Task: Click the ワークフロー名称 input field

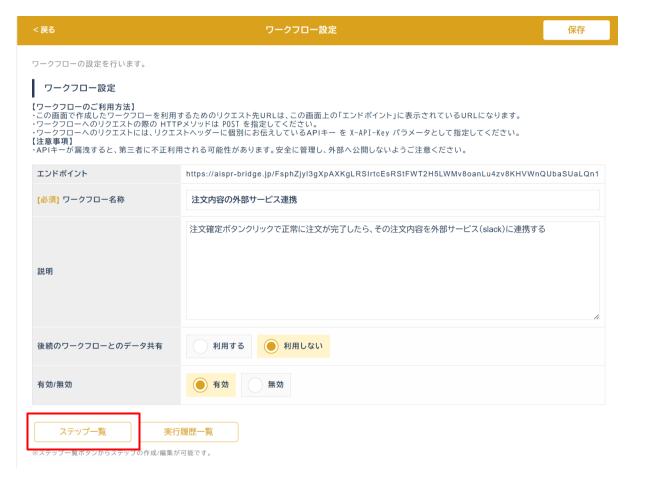Action: [392, 200]
